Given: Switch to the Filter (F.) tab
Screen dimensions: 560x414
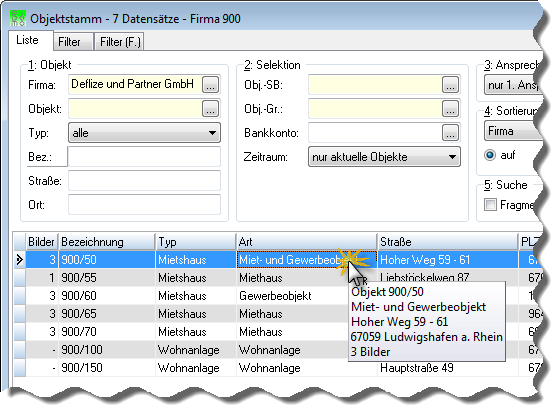Looking at the screenshot, I should pos(120,42).
